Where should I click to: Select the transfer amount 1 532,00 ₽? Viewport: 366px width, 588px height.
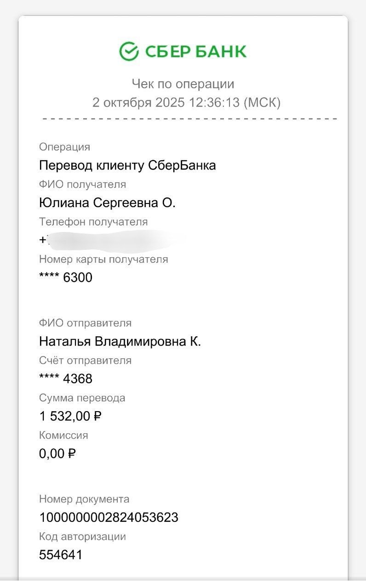click(x=70, y=416)
